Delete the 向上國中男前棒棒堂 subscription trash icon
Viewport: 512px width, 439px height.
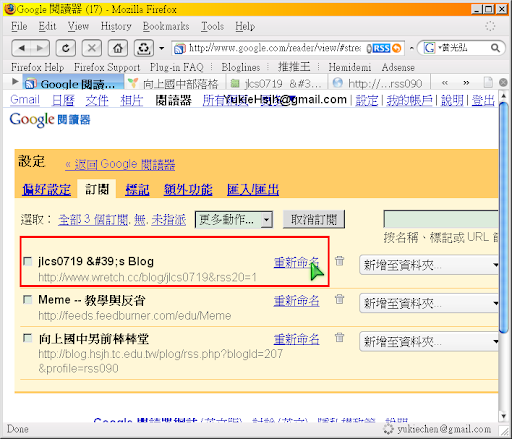(339, 337)
